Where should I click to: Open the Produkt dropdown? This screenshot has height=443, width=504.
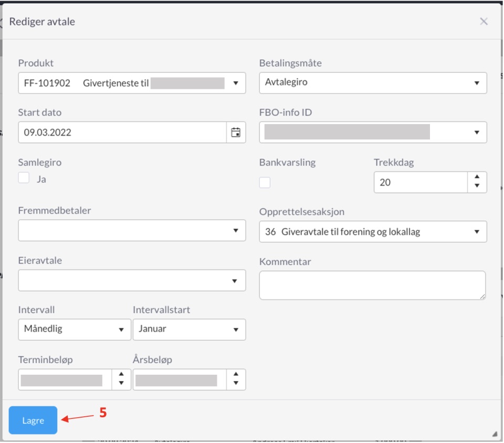click(132, 83)
